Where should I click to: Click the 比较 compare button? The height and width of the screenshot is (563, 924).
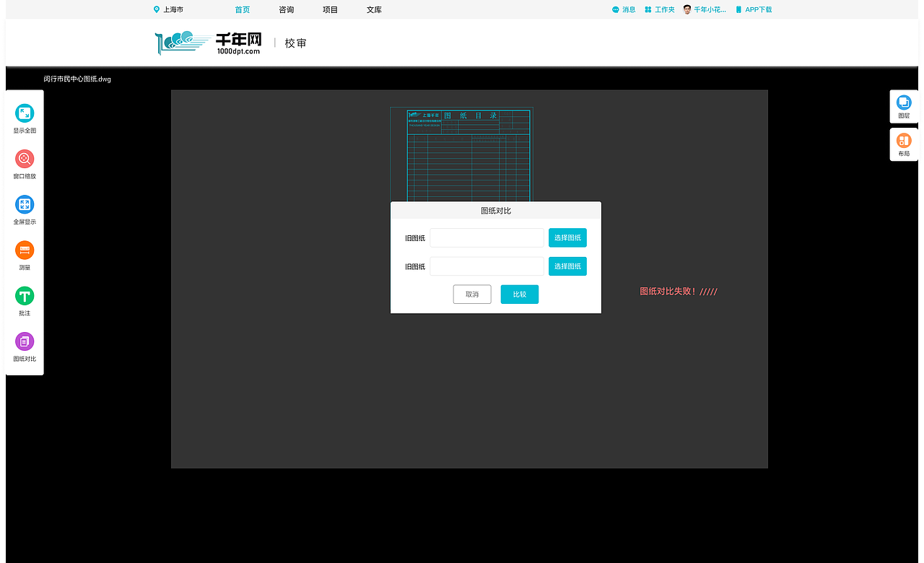[x=520, y=294]
